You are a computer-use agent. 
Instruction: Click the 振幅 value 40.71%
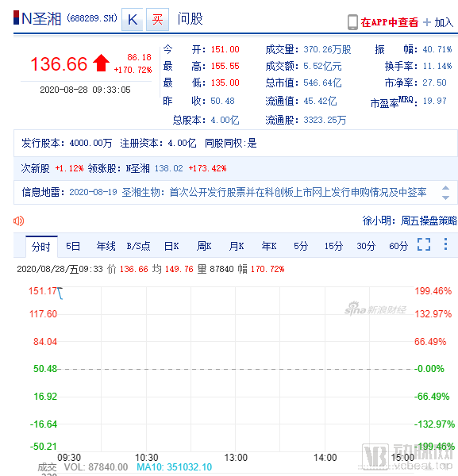coord(437,49)
